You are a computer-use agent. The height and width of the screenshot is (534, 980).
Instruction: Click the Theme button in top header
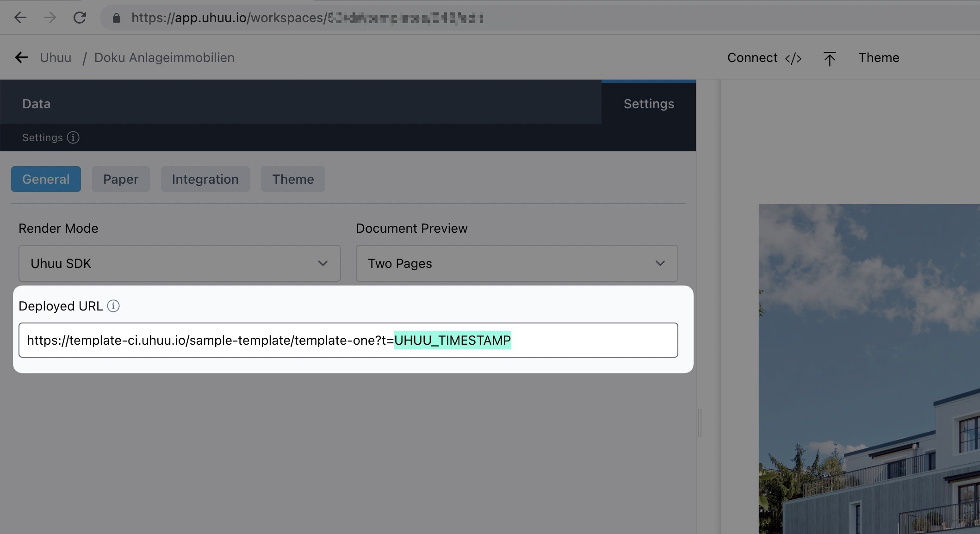click(x=879, y=58)
